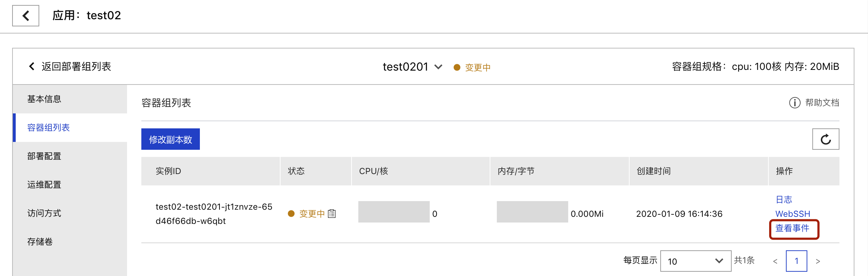Go to previous page arrow
Viewport: 868px width, 276px height.
[775, 261]
